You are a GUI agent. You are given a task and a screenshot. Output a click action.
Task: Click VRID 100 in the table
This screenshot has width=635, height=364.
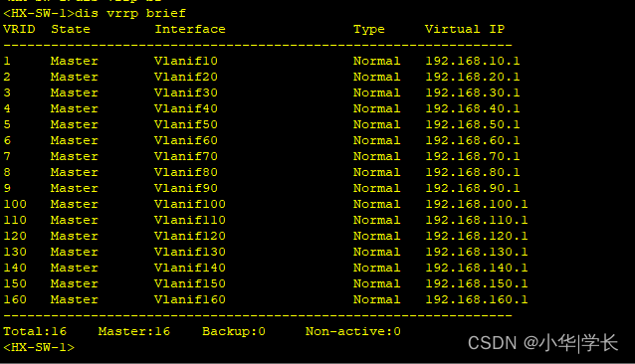pos(15,204)
